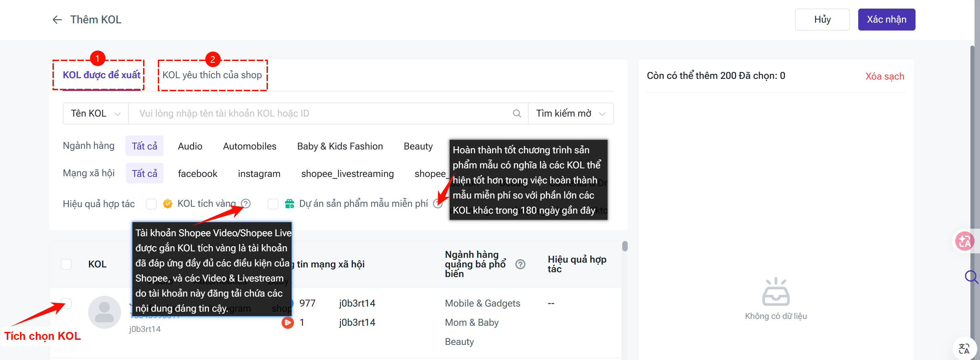Viewport: 980px width, 360px height.
Task: Filter by Beauty category
Action: tap(418, 146)
